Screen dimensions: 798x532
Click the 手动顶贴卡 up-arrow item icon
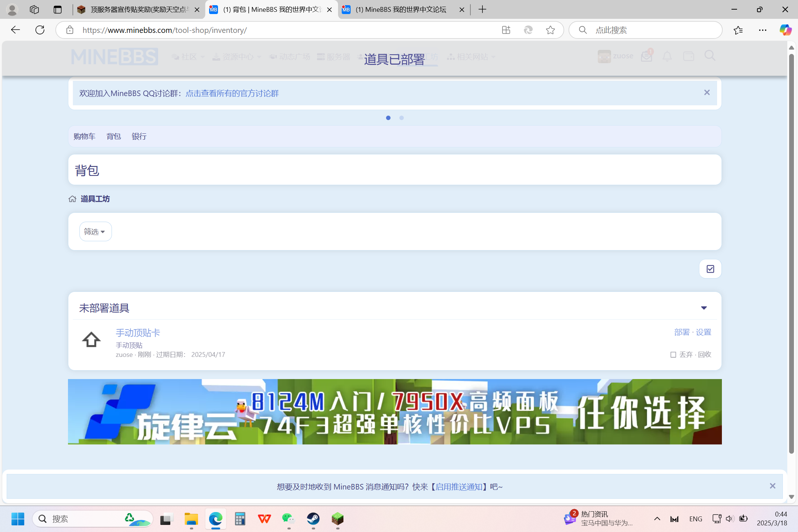(91, 340)
